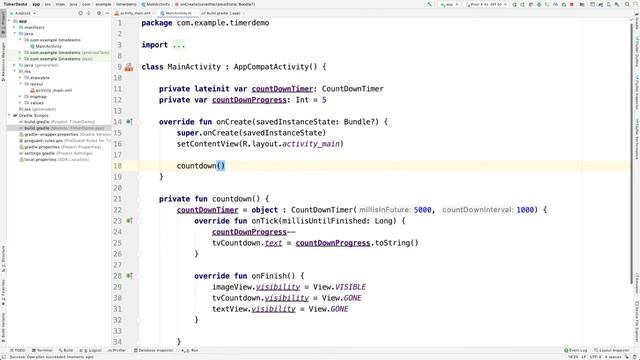The image size is (640, 360).
Task: Click the override gutter marker on line 14
Action: [x=129, y=122]
